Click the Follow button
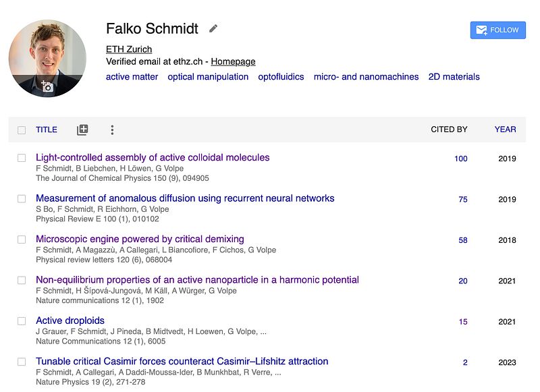Viewport: 540px width, 392px height. [x=497, y=30]
